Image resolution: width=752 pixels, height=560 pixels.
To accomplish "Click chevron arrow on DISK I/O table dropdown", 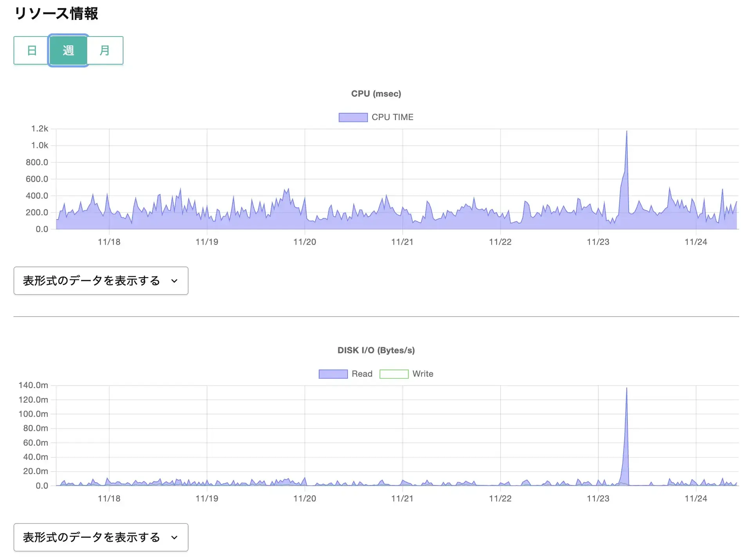I will [x=175, y=537].
